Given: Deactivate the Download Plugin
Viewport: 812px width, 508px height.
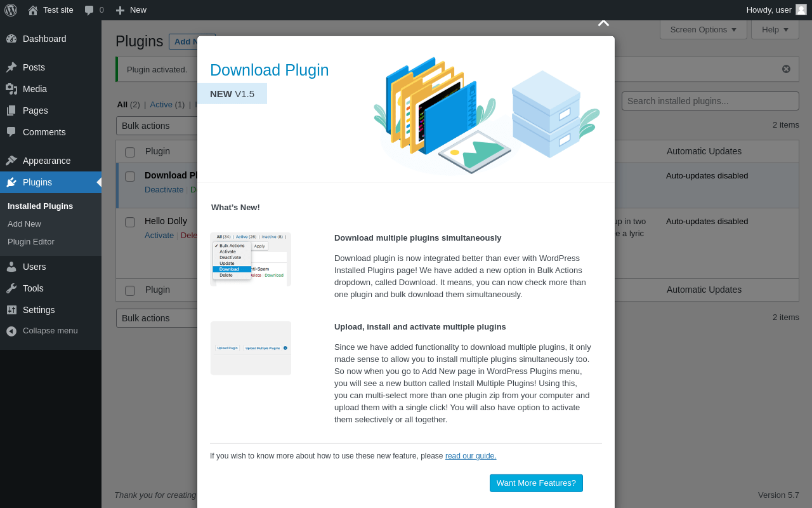Looking at the screenshot, I should point(164,190).
